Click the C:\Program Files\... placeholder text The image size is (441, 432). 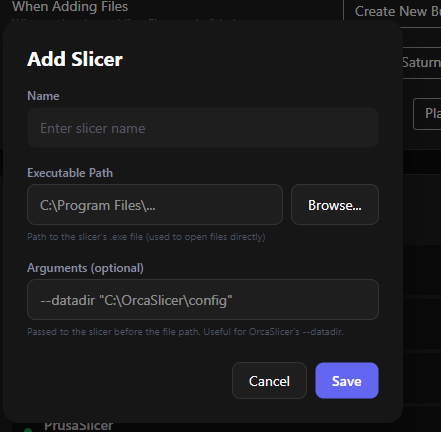pyautogui.click(x=98, y=205)
